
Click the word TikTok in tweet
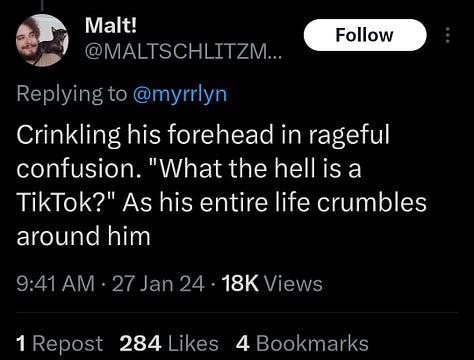tap(57, 203)
